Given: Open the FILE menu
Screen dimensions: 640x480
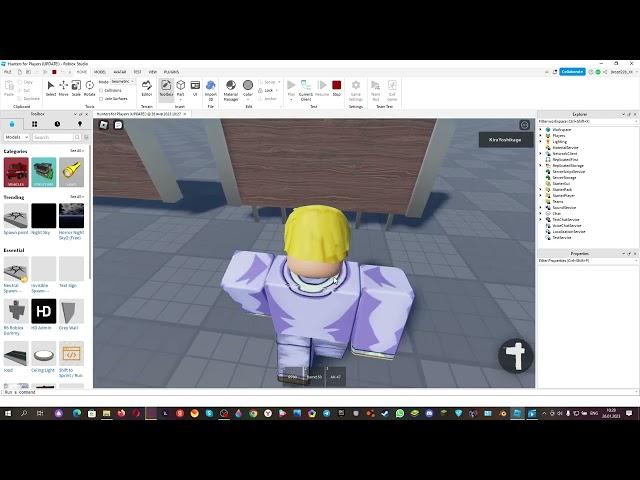Looking at the screenshot, I should [x=7, y=72].
